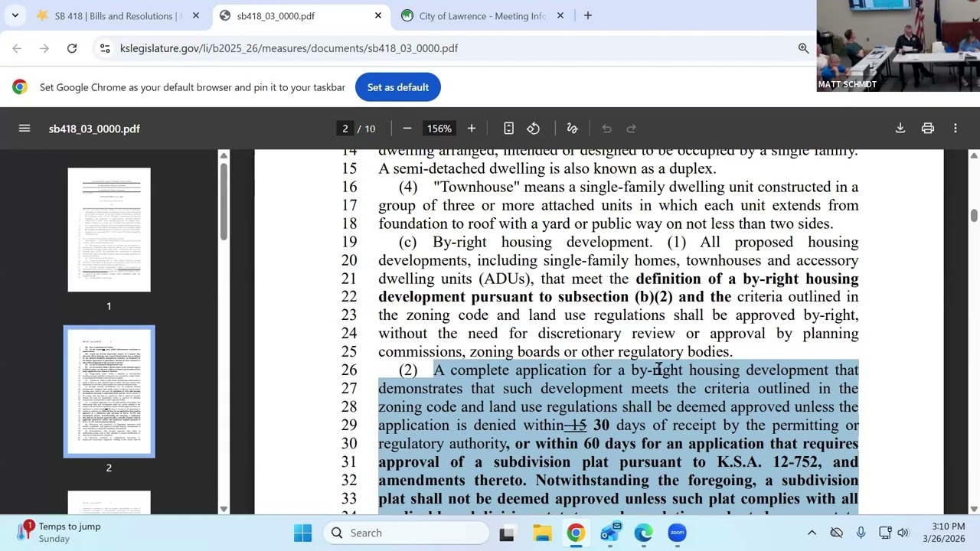The width and height of the screenshot is (980, 551).
Task: Open Task View on taskbar
Action: 507,533
